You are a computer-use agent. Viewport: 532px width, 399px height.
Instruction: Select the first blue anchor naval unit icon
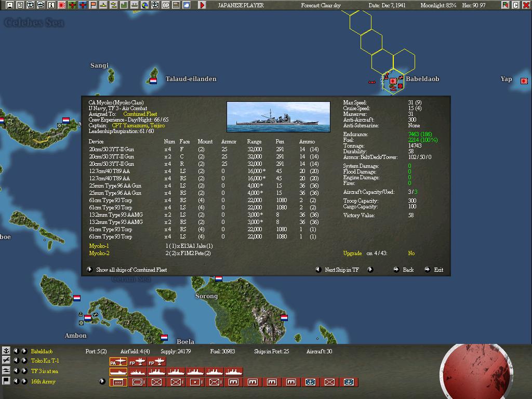(310, 382)
